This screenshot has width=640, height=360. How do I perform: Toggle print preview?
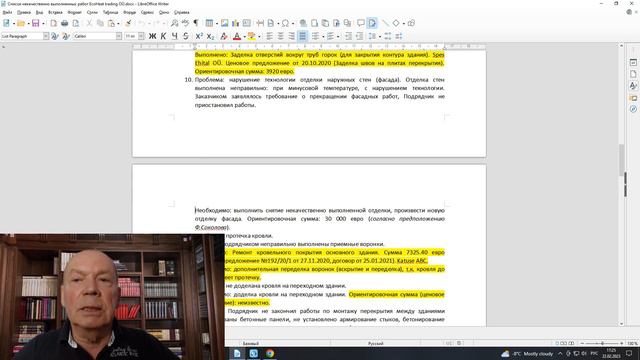click(76, 23)
